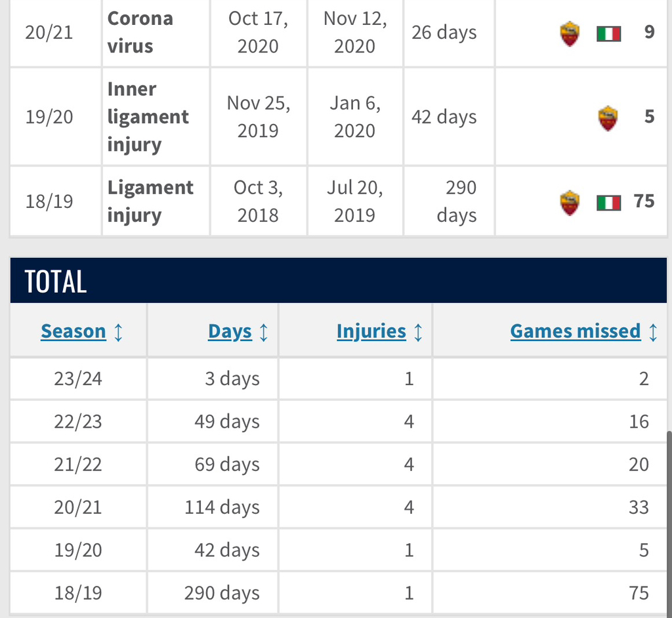Screen dimensions: 672x618
Task: Click the Inner ligament injury label
Action: pyautogui.click(x=148, y=117)
